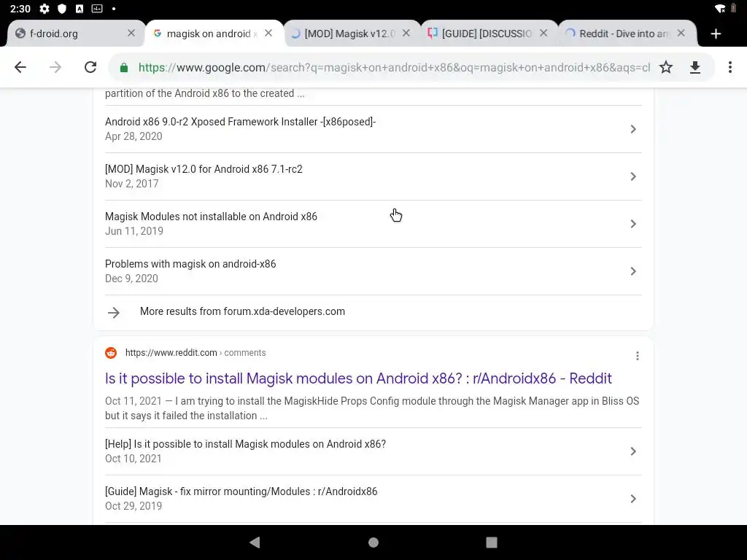
Task: Open Reddit result Is it possible to install Magisk modules
Action: (x=357, y=378)
